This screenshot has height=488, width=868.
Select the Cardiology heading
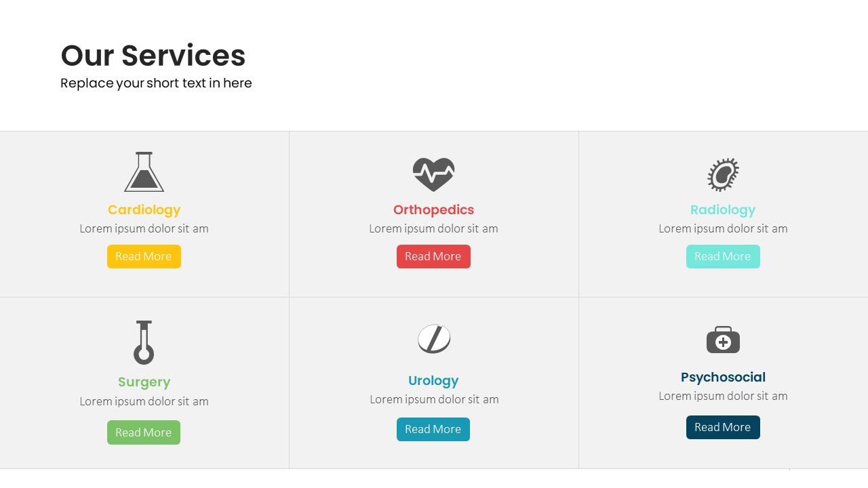click(144, 210)
